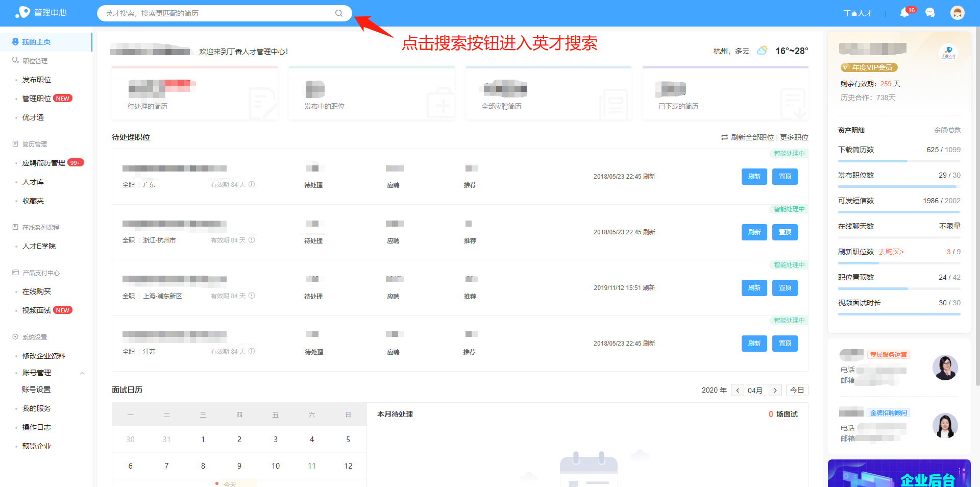Click 置顶 button for the 广东 job

coord(785,177)
